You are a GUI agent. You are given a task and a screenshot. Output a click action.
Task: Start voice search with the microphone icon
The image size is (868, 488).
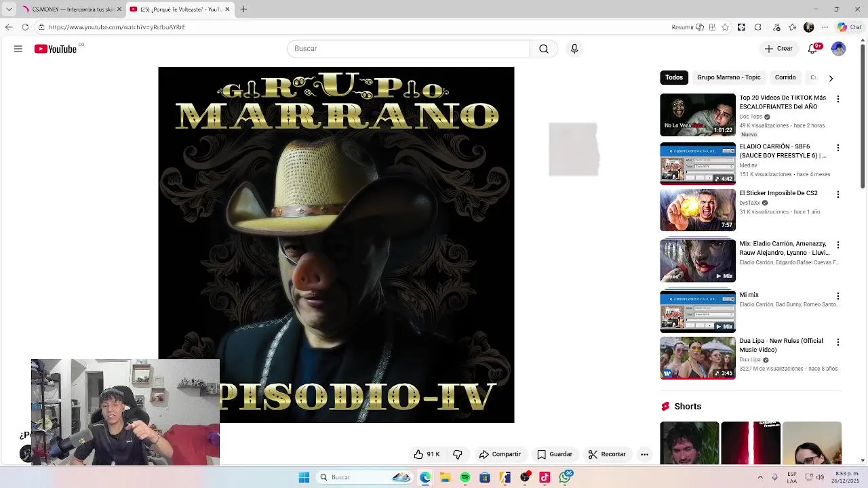pyautogui.click(x=574, y=49)
